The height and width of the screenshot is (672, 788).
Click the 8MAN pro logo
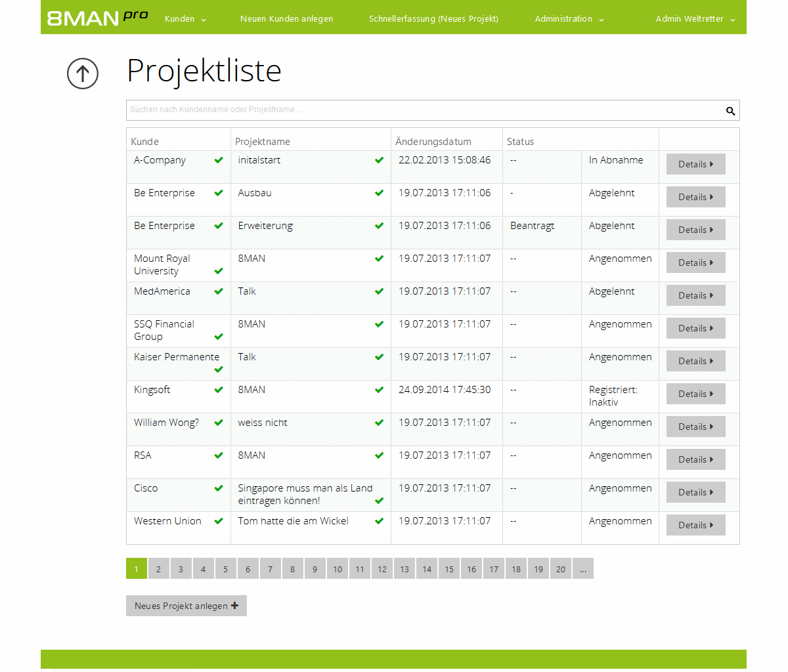click(97, 18)
